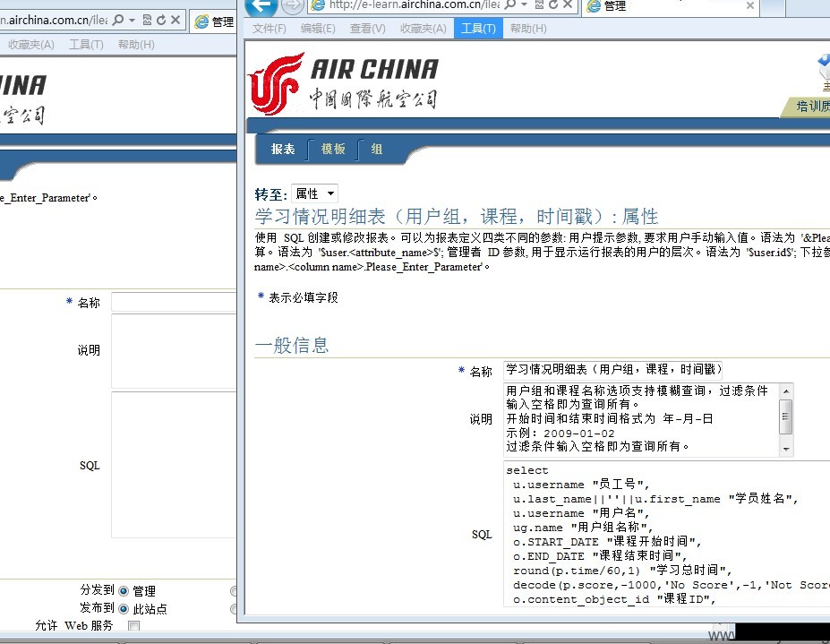Image resolution: width=830 pixels, height=644 pixels.
Task: Refresh the page in front window
Action: [x=553, y=4]
